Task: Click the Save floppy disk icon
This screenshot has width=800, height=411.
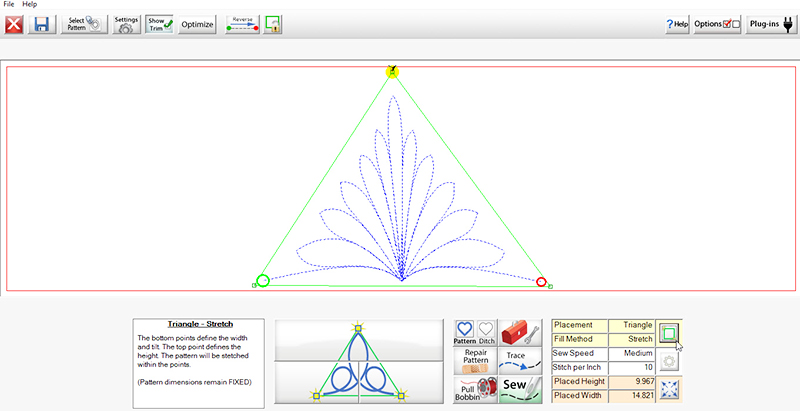Action: point(43,24)
